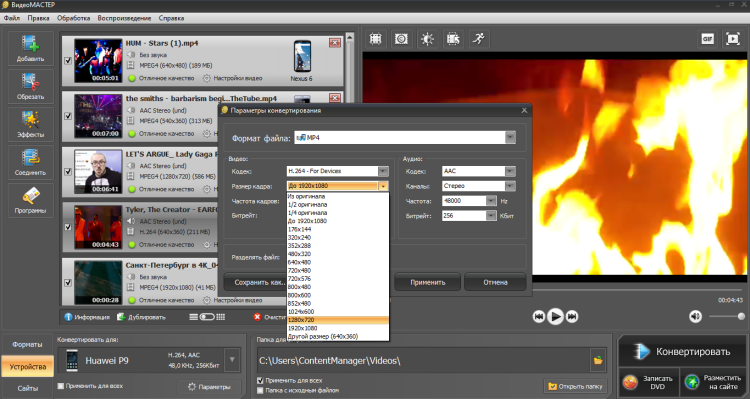The image size is (750, 399).
Task: Click the previous track playback button
Action: coord(539,316)
